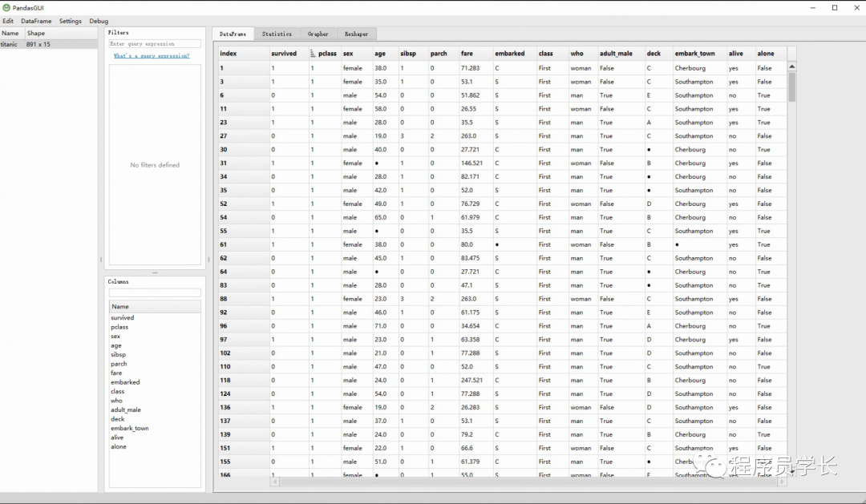Click the 'sex' column header
Screen dimensions: 866x504
[357, 54]
